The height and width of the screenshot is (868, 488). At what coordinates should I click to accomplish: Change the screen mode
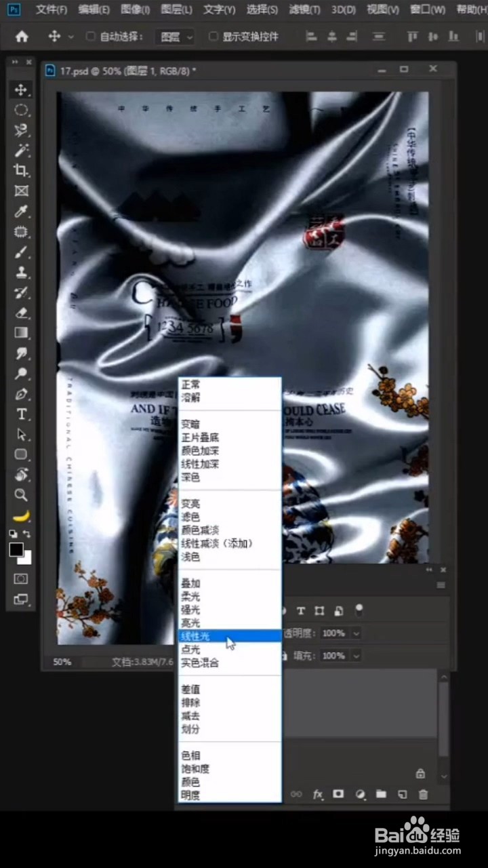pyautogui.click(x=22, y=599)
